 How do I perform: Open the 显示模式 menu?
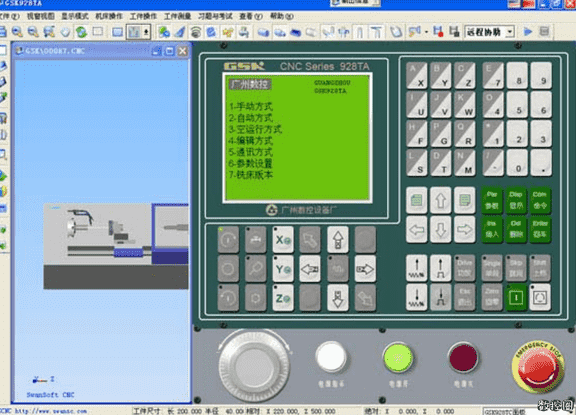pyautogui.click(x=75, y=16)
